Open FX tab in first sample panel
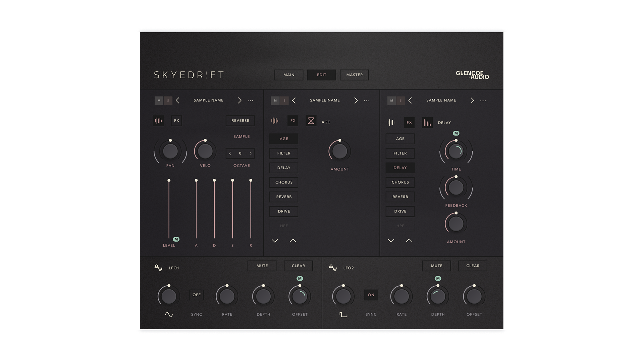 pyautogui.click(x=176, y=121)
